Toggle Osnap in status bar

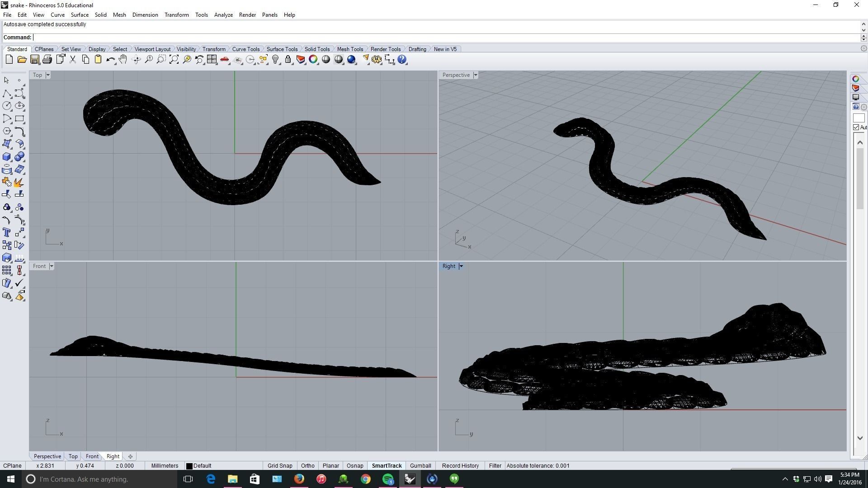[x=355, y=466]
